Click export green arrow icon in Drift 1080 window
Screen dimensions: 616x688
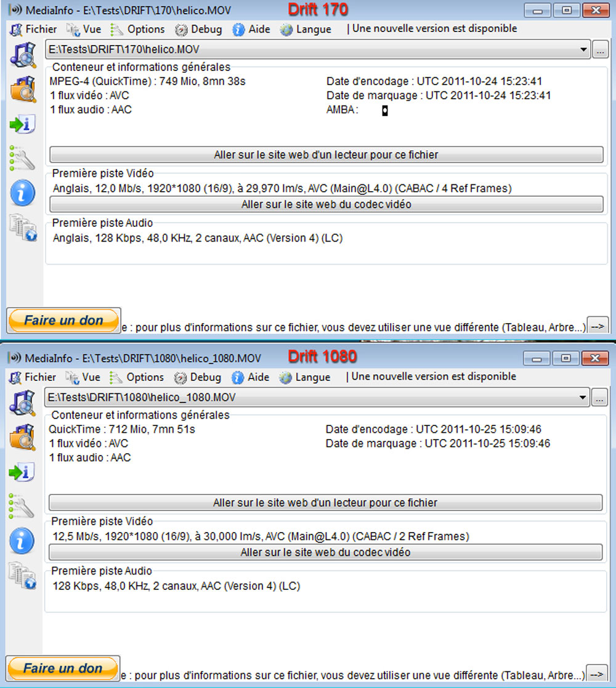(22, 472)
